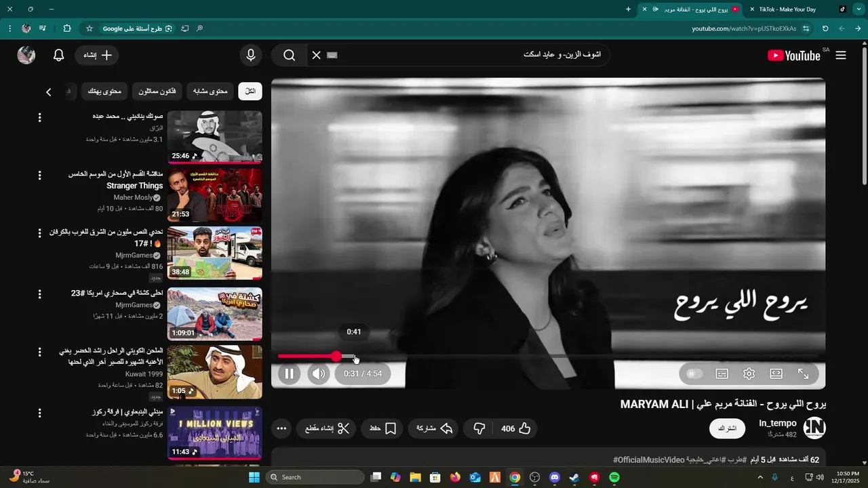Bookmark this page with the star
The width and height of the screenshot is (868, 488).
click(x=90, y=28)
